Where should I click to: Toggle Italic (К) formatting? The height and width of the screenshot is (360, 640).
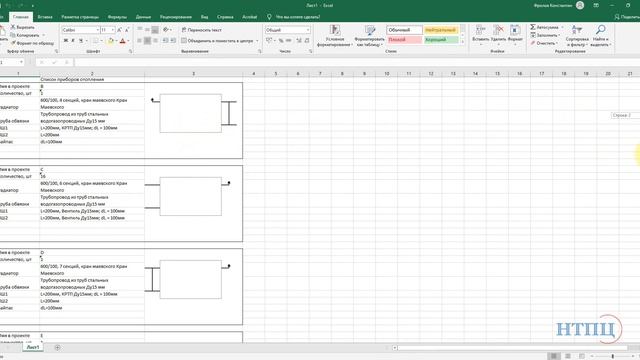coord(73,40)
